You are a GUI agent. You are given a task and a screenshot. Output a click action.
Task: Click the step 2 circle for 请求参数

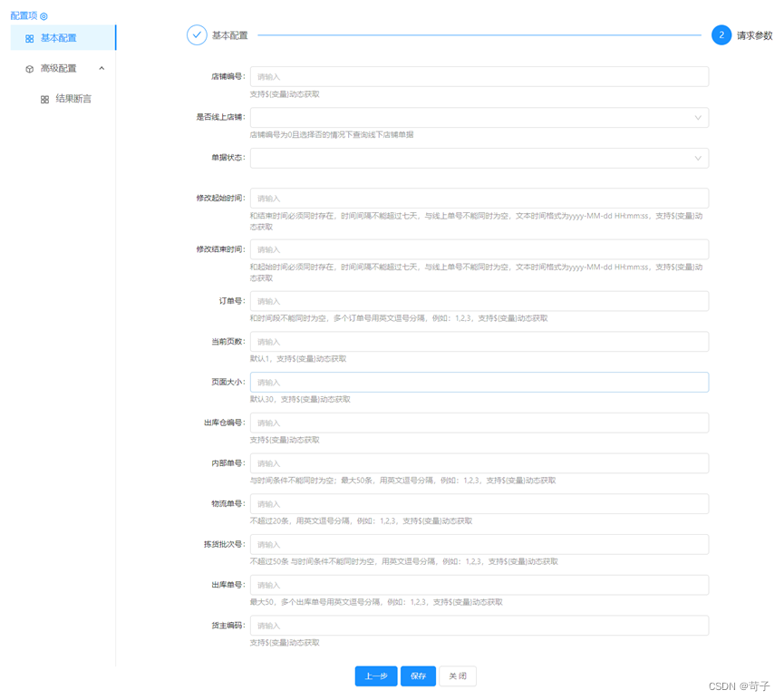coord(721,35)
